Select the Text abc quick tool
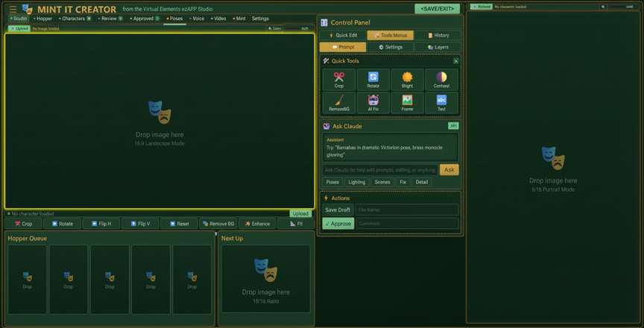The height and width of the screenshot is (328, 644). 441,103
